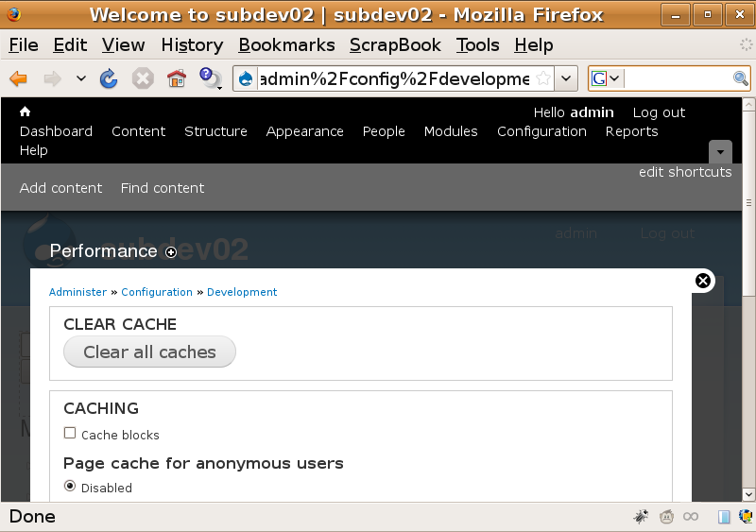
Task: Click the search magnifier icon in search box
Action: 741,78
